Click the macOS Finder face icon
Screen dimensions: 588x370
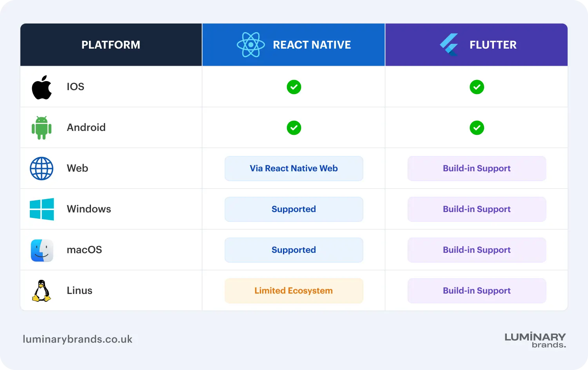[42, 250]
